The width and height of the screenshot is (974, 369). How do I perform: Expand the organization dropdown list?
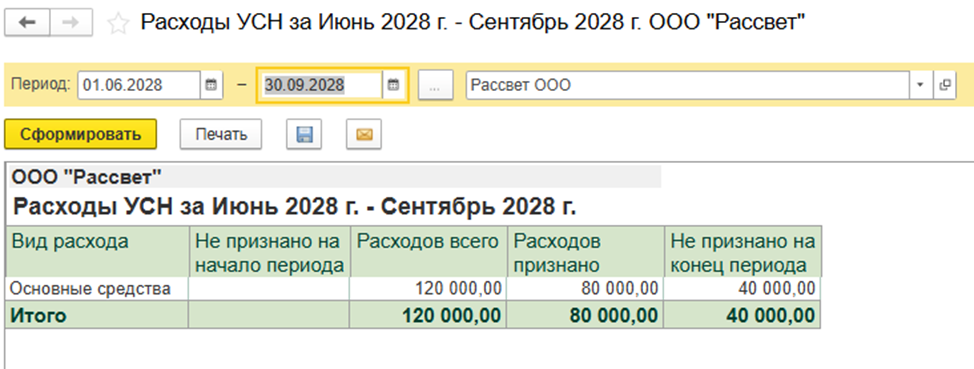(x=921, y=85)
